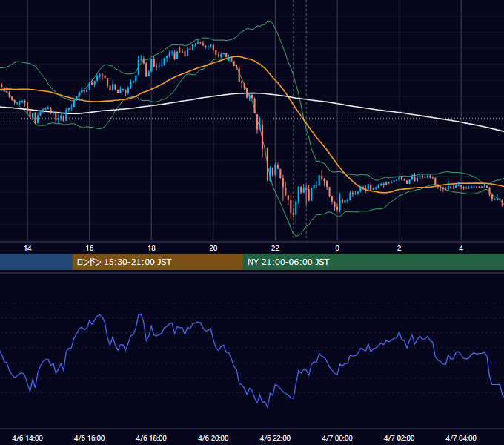Click the '4/7 00:00' date label
Image resolution: width=504 pixels, height=445 pixels.
(337, 438)
